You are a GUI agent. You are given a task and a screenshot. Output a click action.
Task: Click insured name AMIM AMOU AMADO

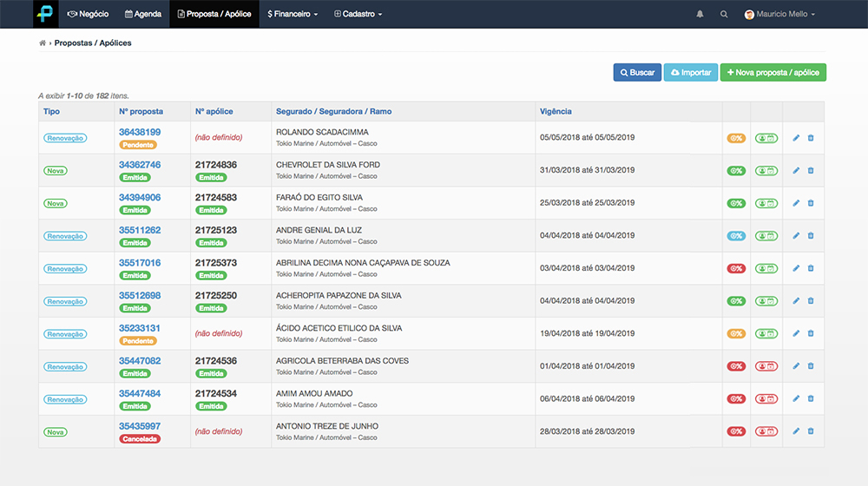(314, 393)
